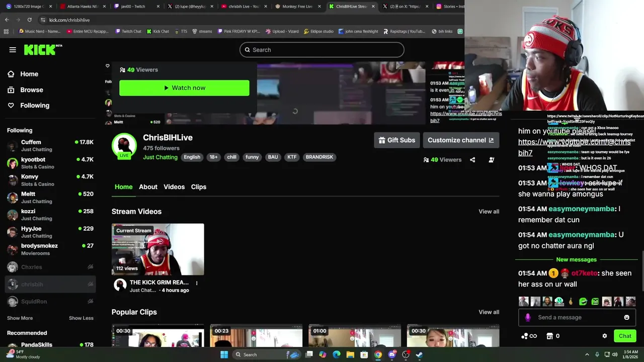
Task: Open Discord from the taskbar
Action: pos(392,354)
